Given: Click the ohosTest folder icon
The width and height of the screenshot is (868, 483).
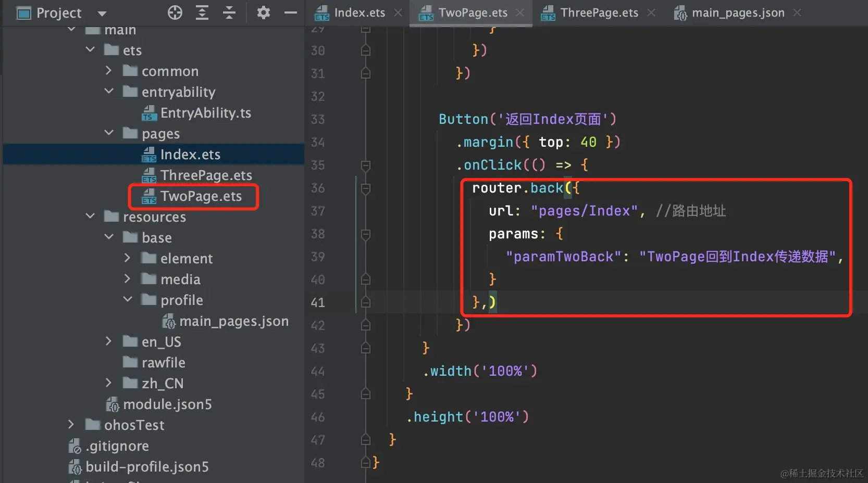Looking at the screenshot, I should (x=93, y=424).
